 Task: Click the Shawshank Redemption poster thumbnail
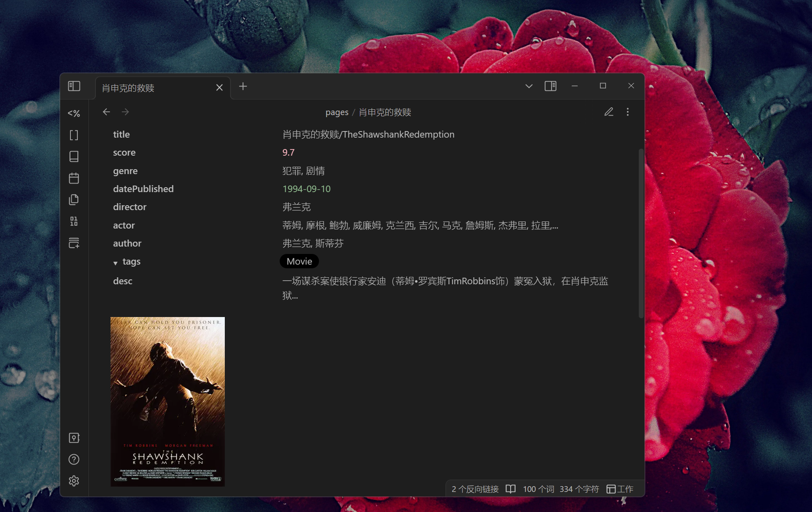pos(167,401)
